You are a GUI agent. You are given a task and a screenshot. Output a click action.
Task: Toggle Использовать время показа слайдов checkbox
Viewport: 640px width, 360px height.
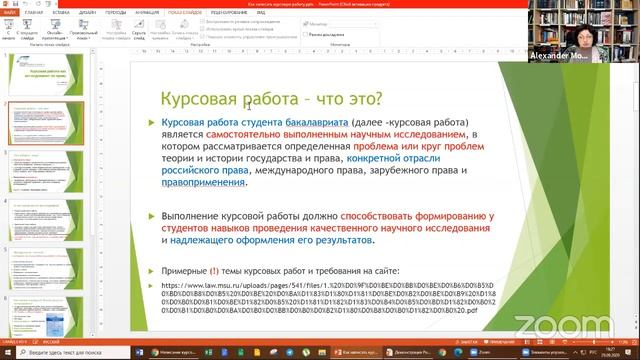tap(202, 29)
